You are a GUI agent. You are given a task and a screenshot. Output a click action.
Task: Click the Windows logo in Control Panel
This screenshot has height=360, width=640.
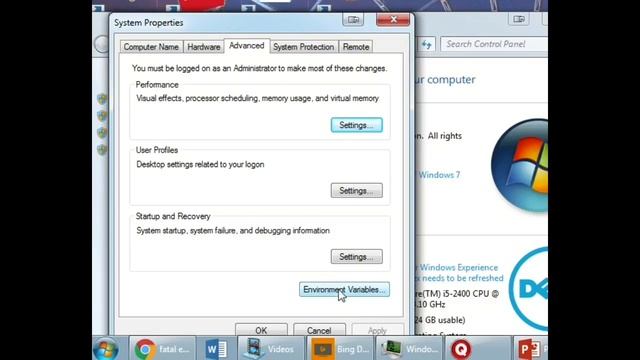pyautogui.click(x=520, y=165)
